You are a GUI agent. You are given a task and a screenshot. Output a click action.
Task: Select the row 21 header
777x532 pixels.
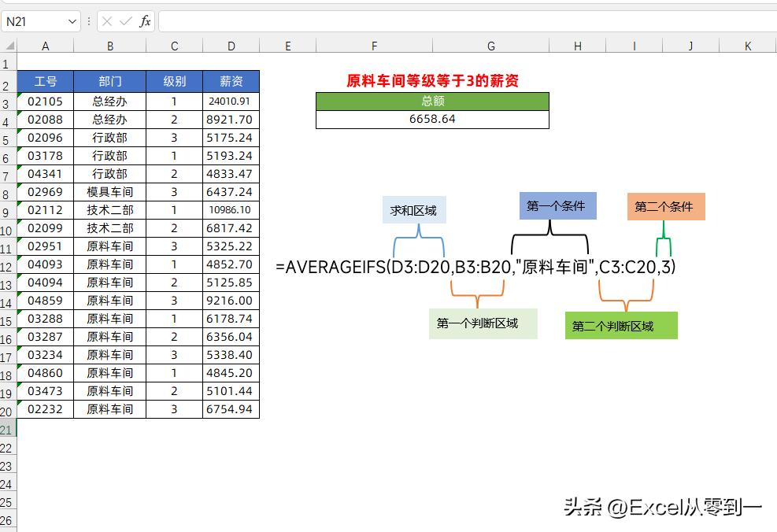coord(7,427)
